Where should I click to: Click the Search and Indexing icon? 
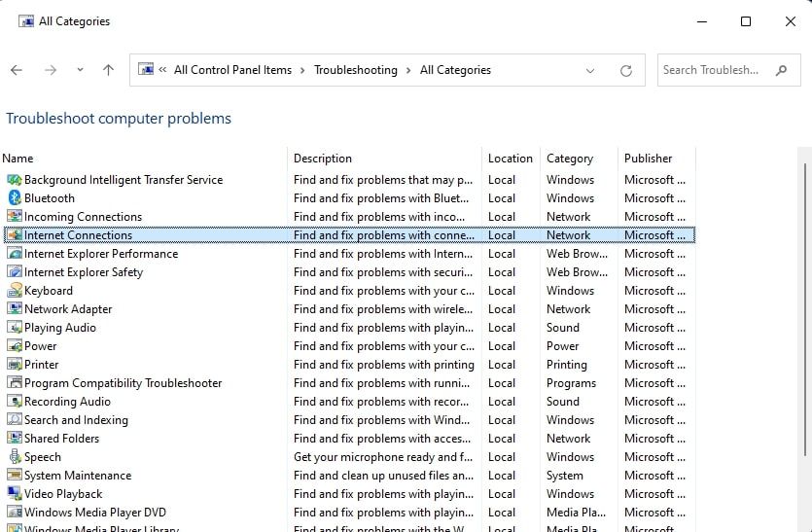(x=14, y=419)
